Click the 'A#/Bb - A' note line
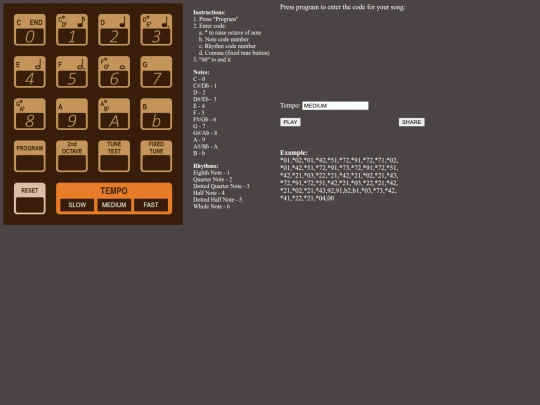 [205, 147]
